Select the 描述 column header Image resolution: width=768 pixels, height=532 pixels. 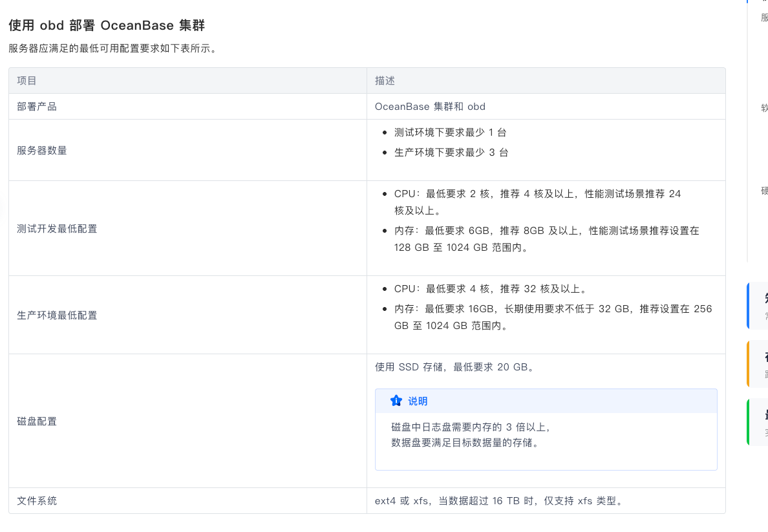(385, 81)
